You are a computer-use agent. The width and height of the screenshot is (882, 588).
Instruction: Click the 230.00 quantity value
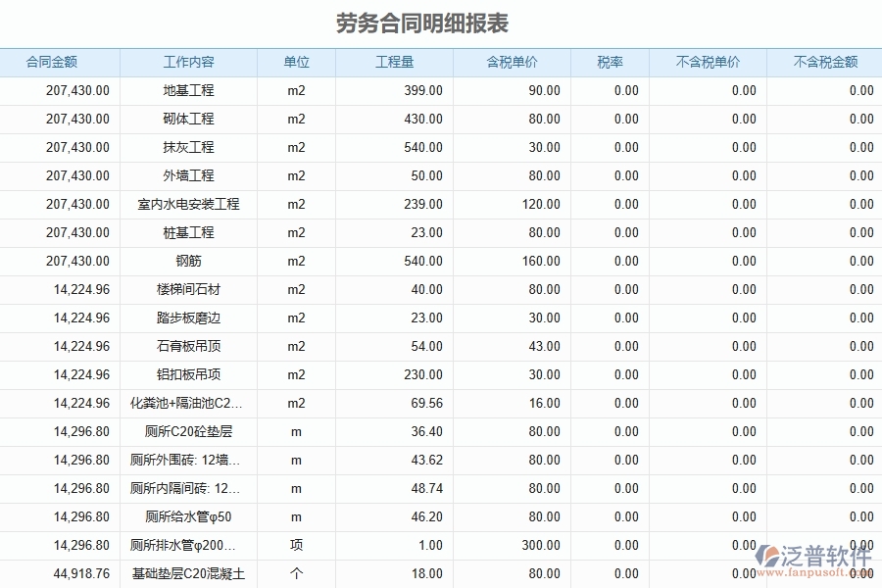pyautogui.click(x=423, y=374)
